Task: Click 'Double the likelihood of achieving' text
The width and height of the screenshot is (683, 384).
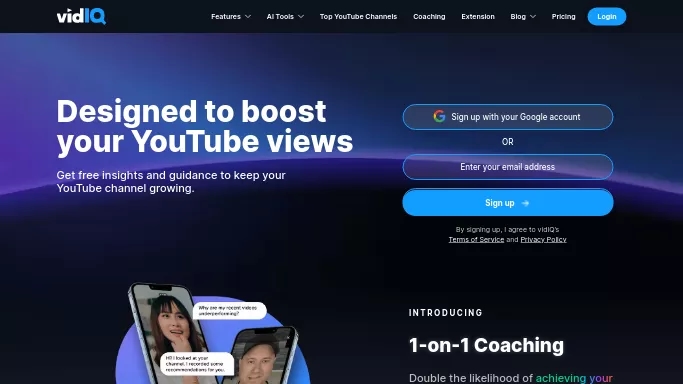Action: point(511,378)
